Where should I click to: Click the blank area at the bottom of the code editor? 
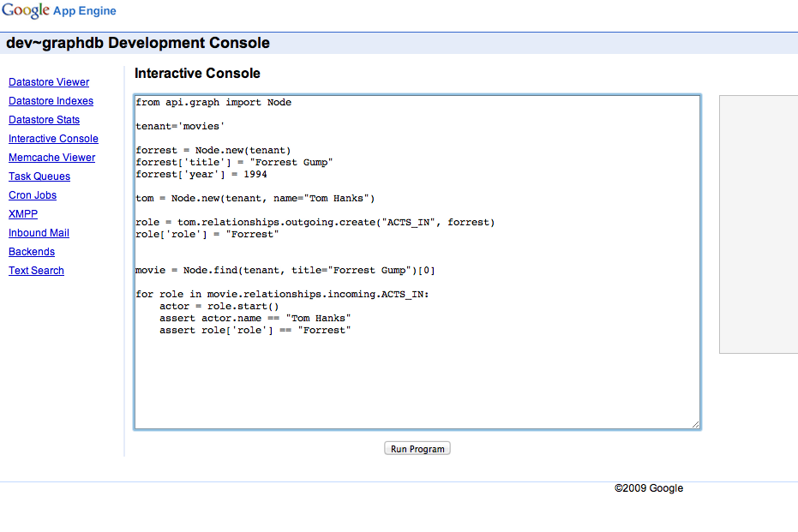[417, 381]
